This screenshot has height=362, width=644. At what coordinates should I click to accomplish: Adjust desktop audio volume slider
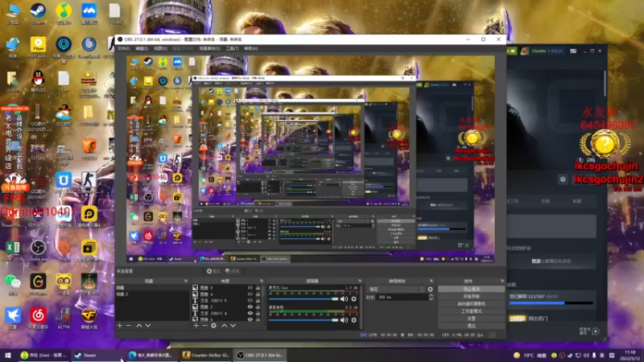(x=303, y=320)
